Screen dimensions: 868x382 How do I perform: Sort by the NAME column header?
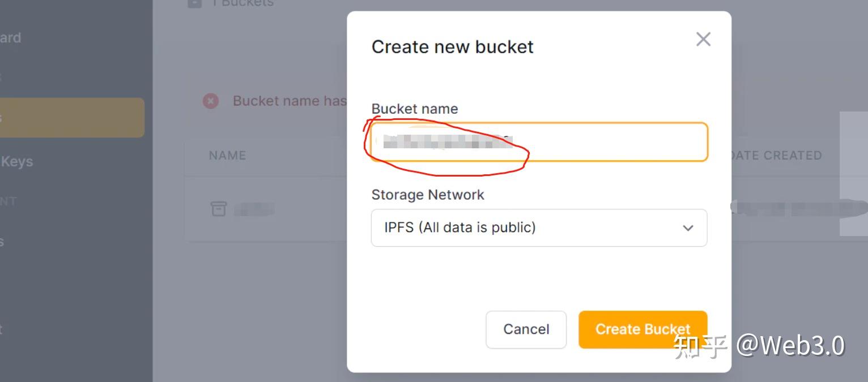[x=227, y=156]
